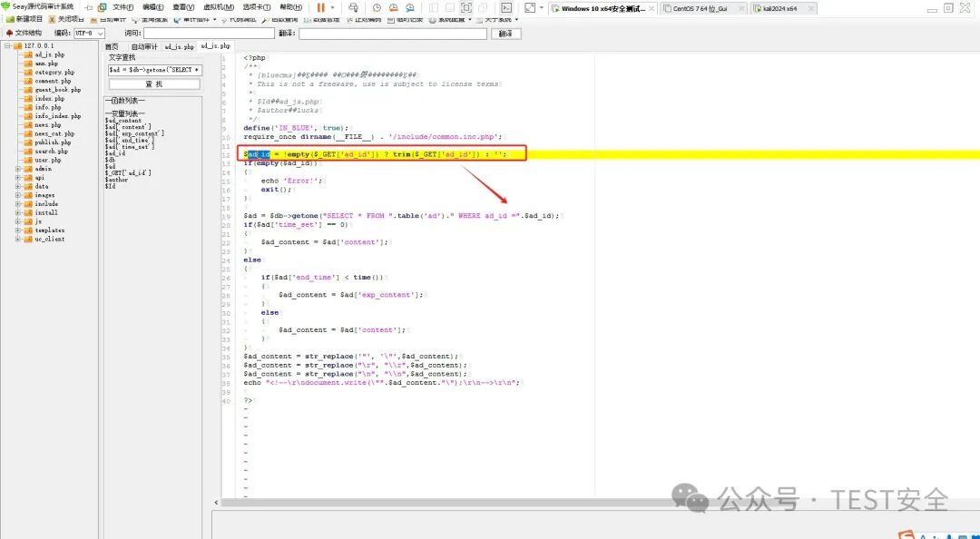The height and width of the screenshot is (539, 980).
Task: Click the VMware fullscreen view icon
Action: pos(466,8)
